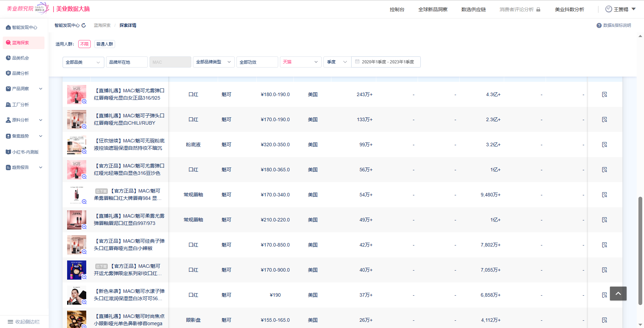Image resolution: width=644 pixels, height=328 pixels.
Task: Select the 不限 audience option
Action: 84,44
